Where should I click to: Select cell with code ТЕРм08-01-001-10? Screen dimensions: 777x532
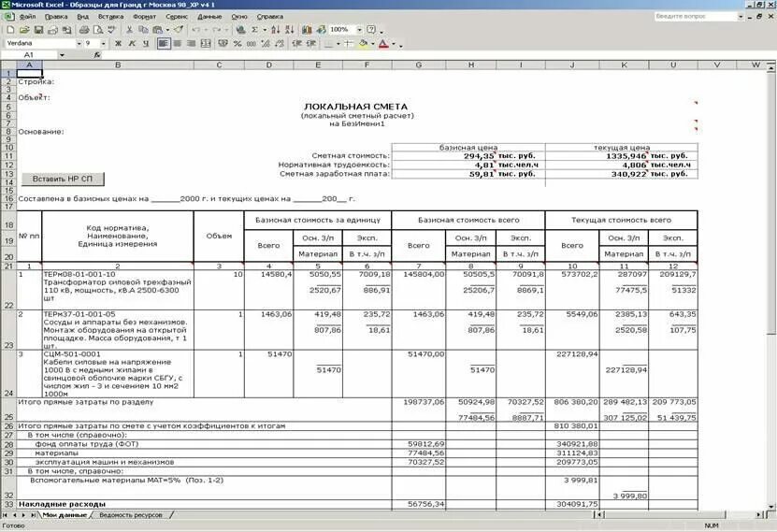[118, 290]
